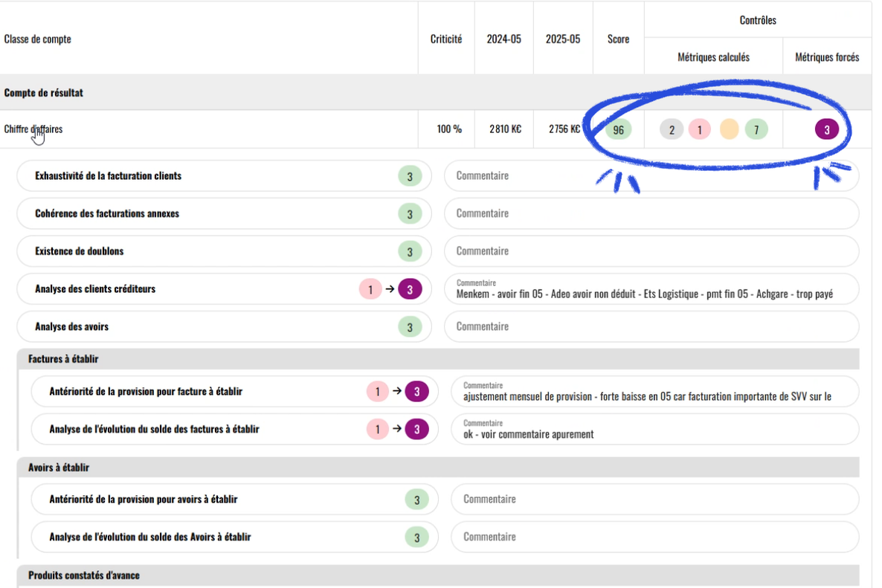Click the comment field for Analyse des avoirs

click(651, 326)
